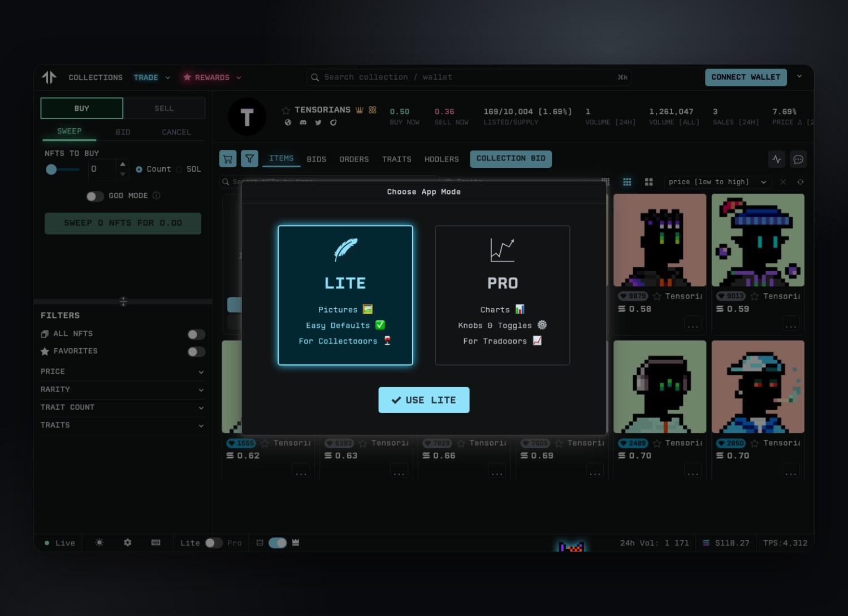Toggle the ALL NFTS switch
Screen dimensions: 848x616
click(196, 335)
